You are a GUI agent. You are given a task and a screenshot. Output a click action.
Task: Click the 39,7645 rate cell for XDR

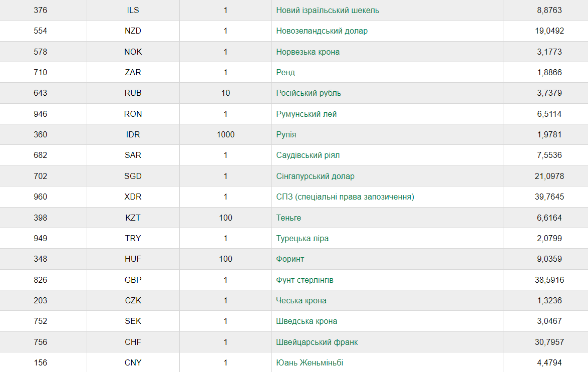tap(549, 197)
